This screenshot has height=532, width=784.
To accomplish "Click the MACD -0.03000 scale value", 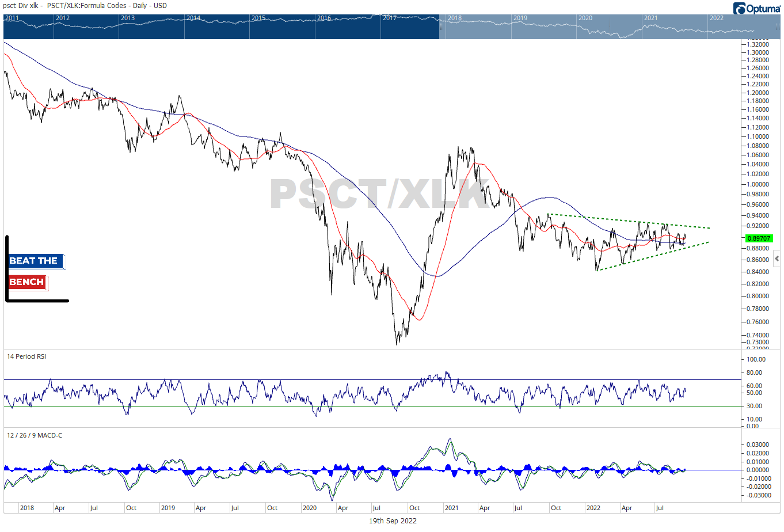I will coord(758,495).
